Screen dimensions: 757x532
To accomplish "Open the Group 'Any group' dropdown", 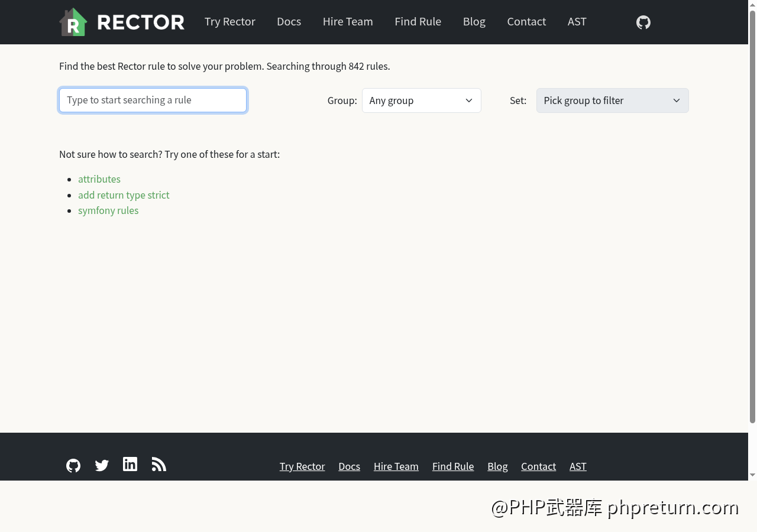I will pyautogui.click(x=422, y=100).
